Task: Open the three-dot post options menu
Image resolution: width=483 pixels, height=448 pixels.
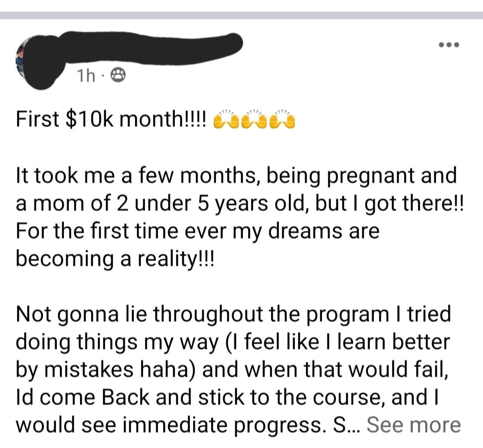Action: 449,45
